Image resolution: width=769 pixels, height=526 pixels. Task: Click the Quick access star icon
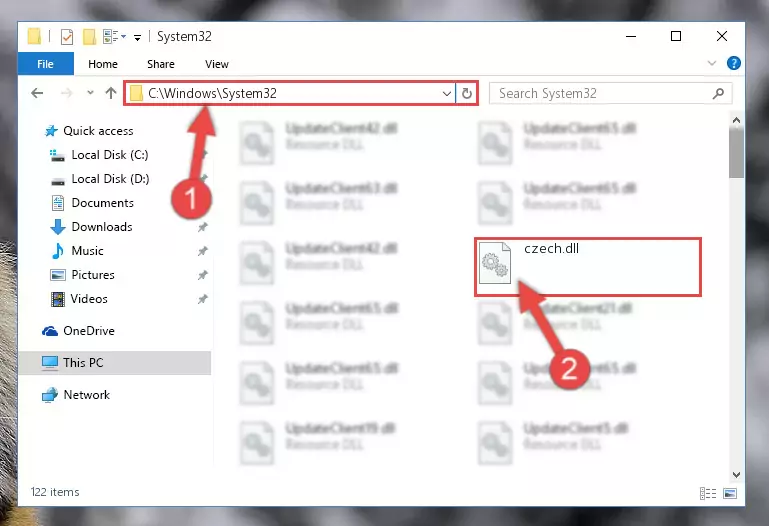click(x=51, y=131)
